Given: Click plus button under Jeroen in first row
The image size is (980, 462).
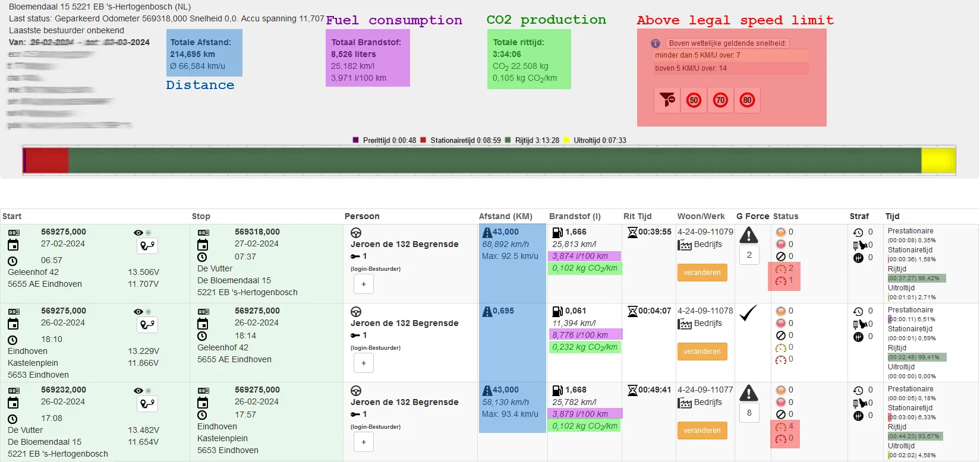Looking at the screenshot, I should (364, 284).
